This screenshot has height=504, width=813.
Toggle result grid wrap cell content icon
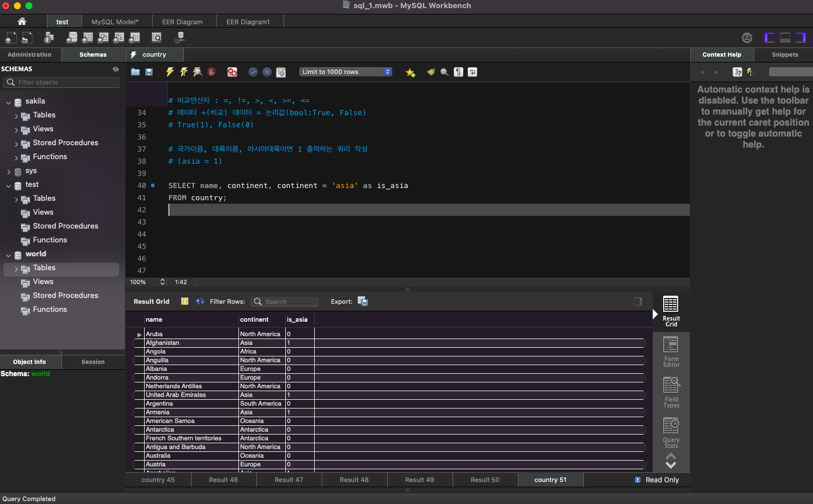coord(638,301)
